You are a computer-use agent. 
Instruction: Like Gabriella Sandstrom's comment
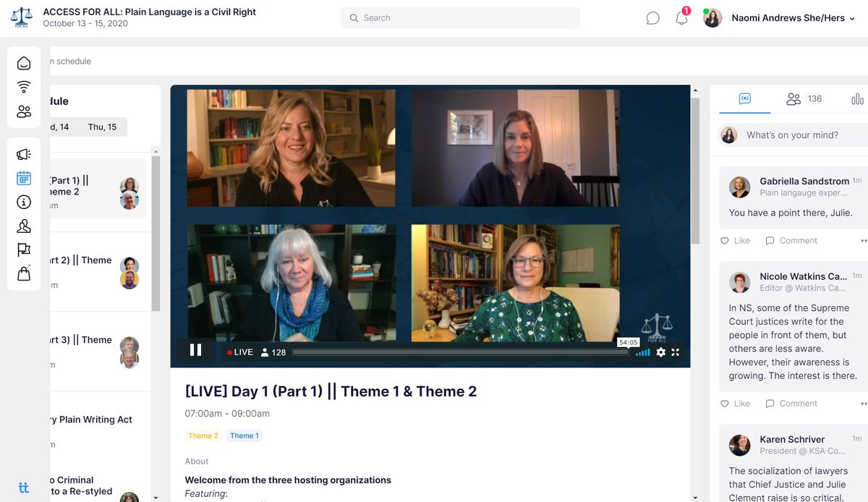pyautogui.click(x=735, y=240)
